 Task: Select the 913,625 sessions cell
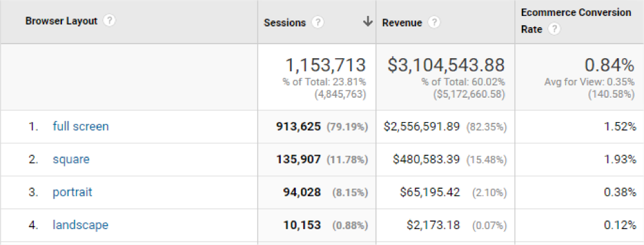[x=298, y=126]
